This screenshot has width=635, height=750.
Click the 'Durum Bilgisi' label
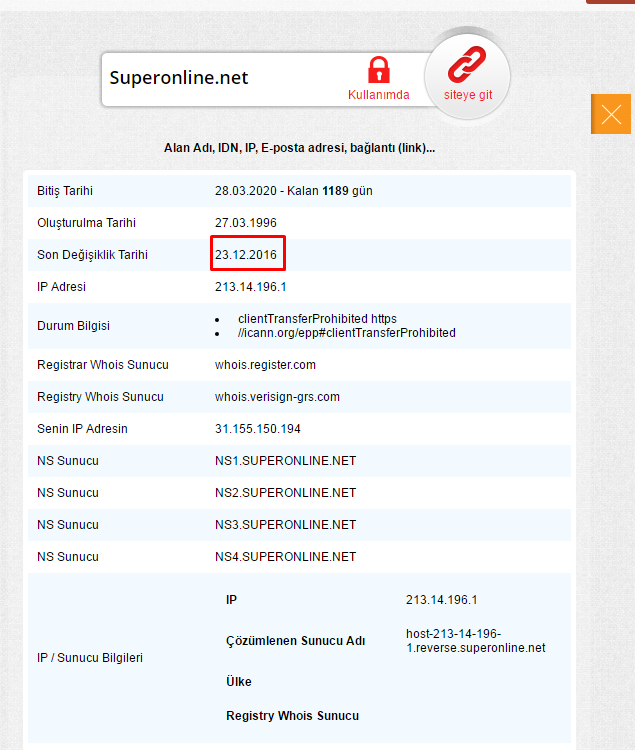74,326
